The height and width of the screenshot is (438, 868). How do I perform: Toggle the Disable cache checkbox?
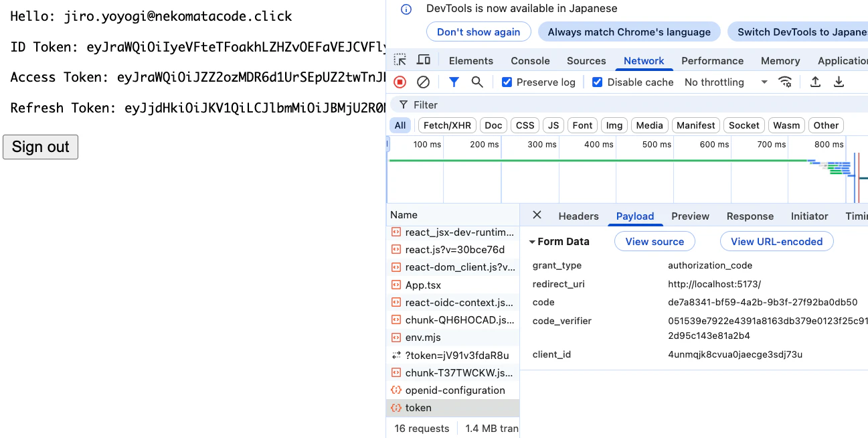pos(598,82)
